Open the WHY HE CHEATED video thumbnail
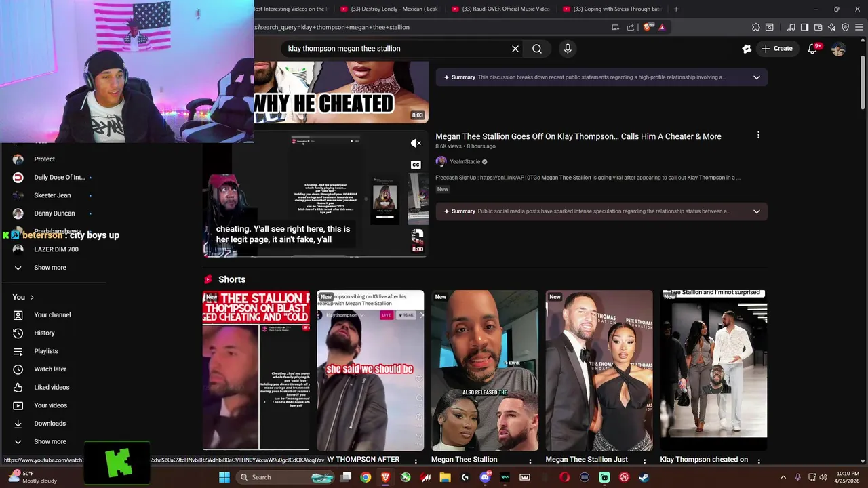 tap(341, 92)
